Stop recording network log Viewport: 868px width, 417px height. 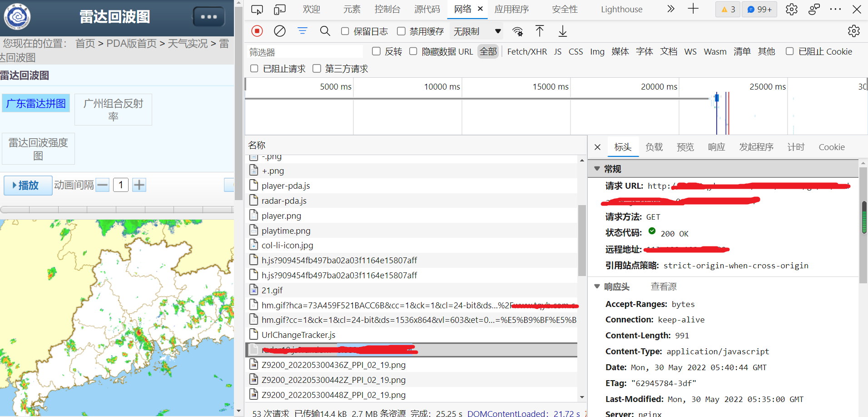click(257, 31)
